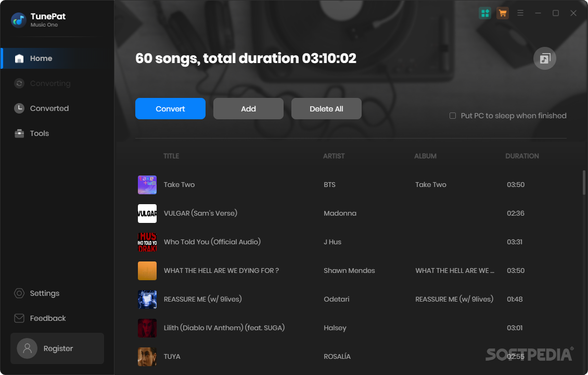Click the Register user avatar icon
The height and width of the screenshot is (375, 588).
click(x=27, y=348)
